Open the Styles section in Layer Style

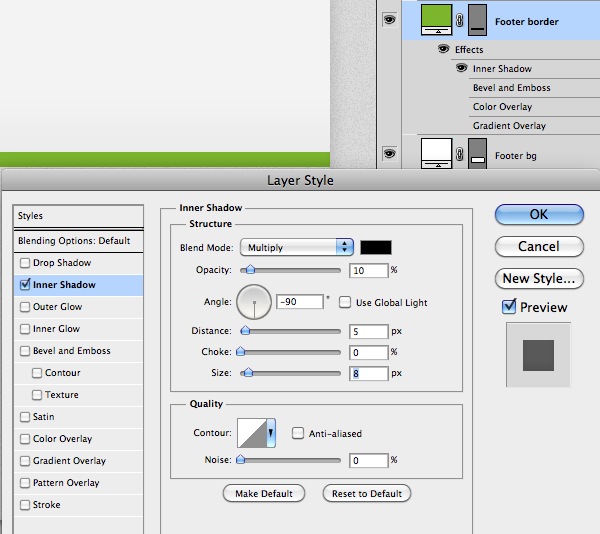[78, 216]
